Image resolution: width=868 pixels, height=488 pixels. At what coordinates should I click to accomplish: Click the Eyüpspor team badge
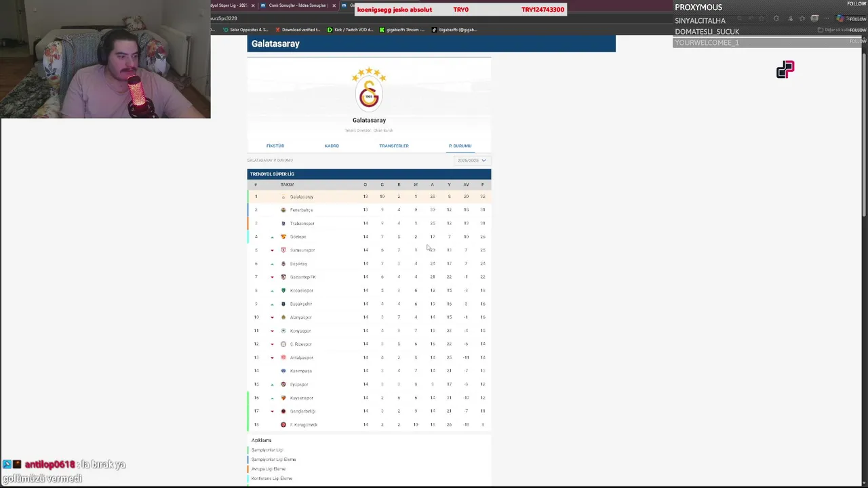pos(283,384)
